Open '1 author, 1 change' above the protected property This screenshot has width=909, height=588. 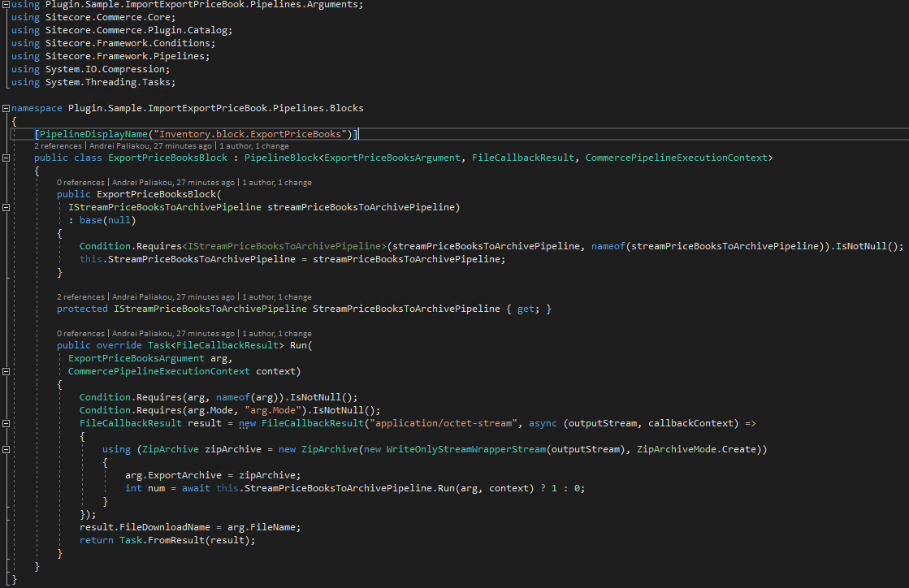click(x=276, y=297)
